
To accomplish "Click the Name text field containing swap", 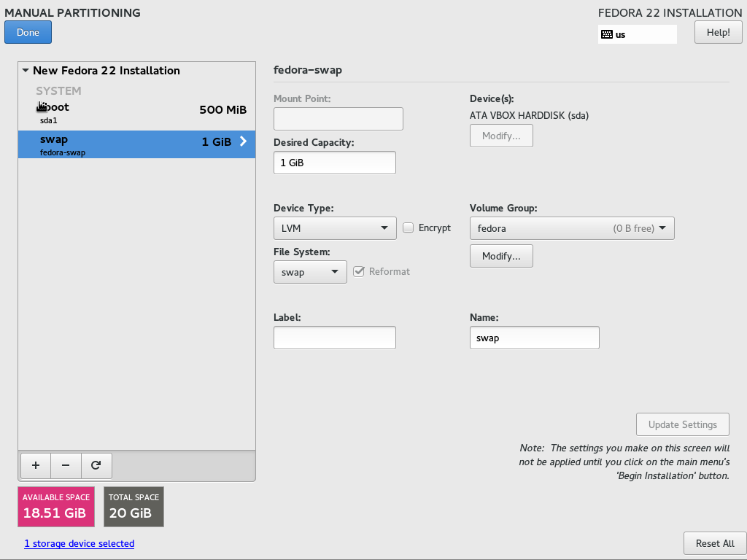I will coord(535,338).
